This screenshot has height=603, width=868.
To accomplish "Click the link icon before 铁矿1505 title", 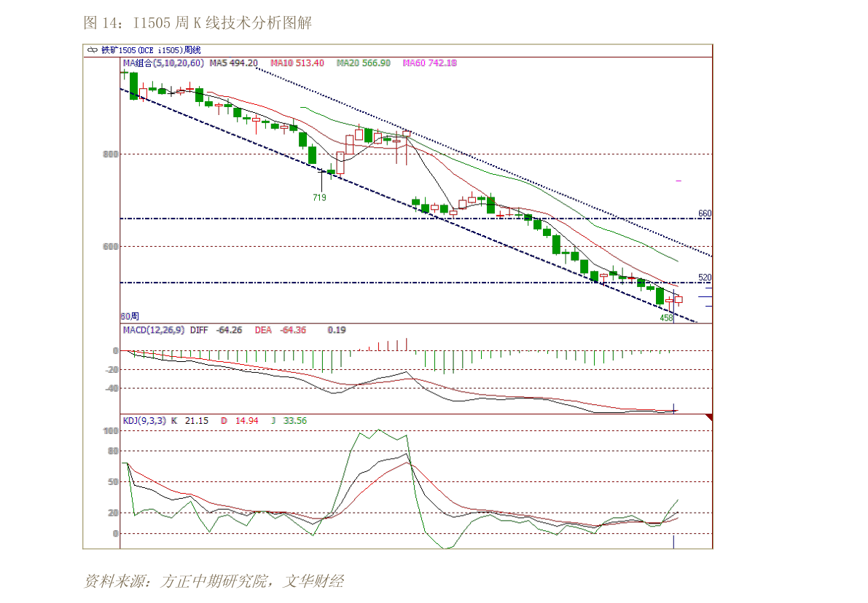I will coord(93,50).
